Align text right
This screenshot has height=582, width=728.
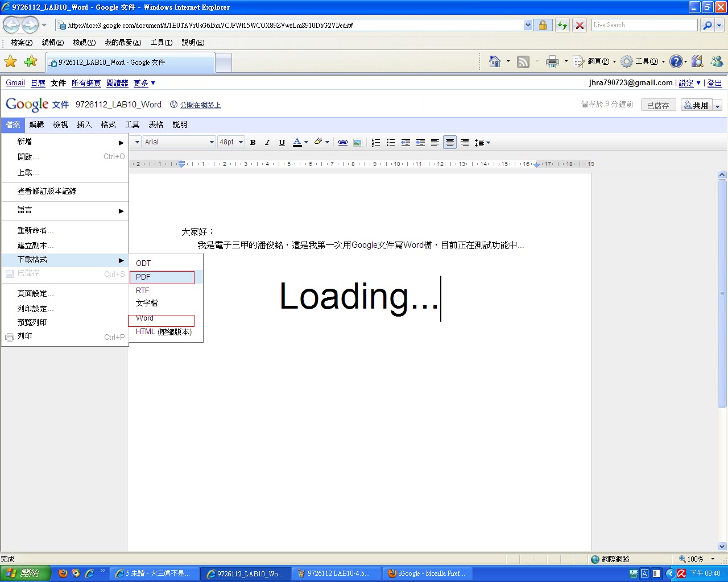(465, 142)
